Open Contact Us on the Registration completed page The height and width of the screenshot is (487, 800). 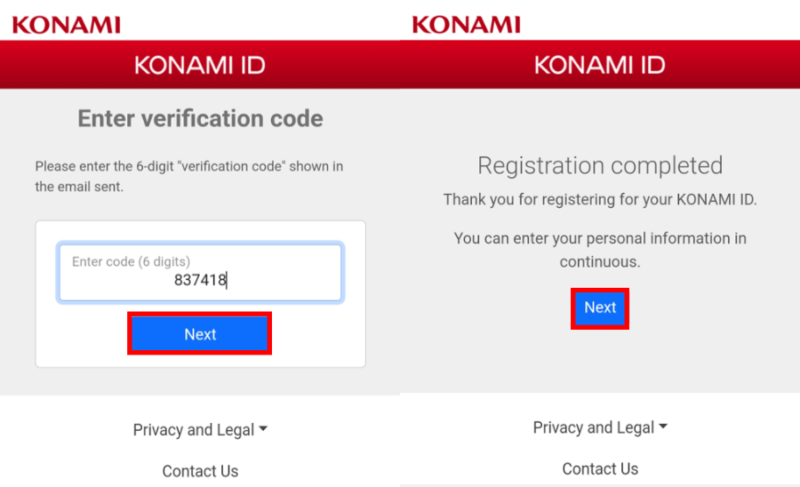600,468
